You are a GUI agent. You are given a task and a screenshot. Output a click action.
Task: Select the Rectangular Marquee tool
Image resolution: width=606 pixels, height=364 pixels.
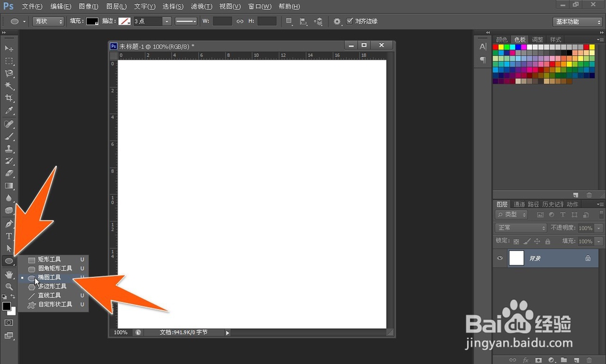tap(8, 61)
